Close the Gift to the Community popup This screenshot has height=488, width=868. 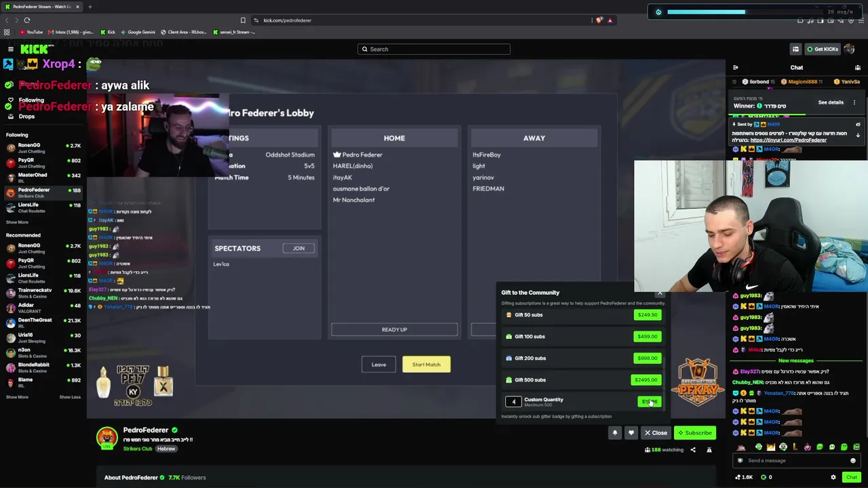pyautogui.click(x=660, y=293)
